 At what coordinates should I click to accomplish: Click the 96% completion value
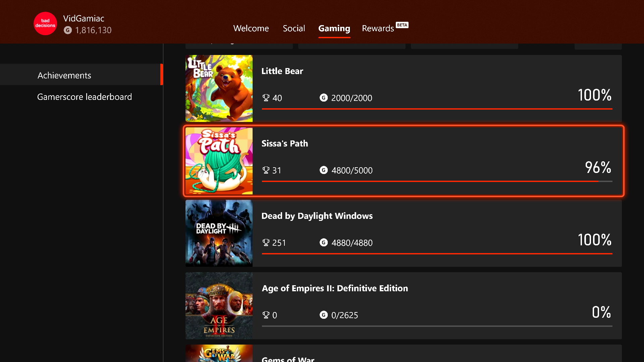tap(598, 168)
